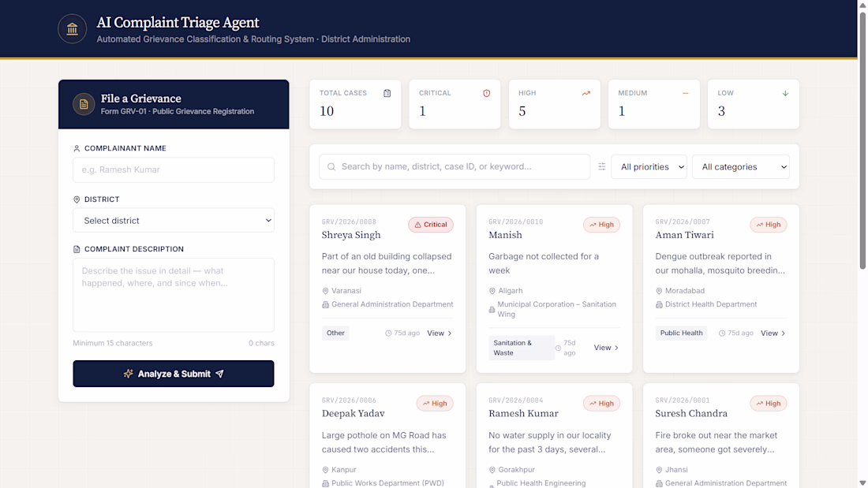View Aman Tiwari's dengue complaint
Screen dimensions: 868x488
(773, 333)
